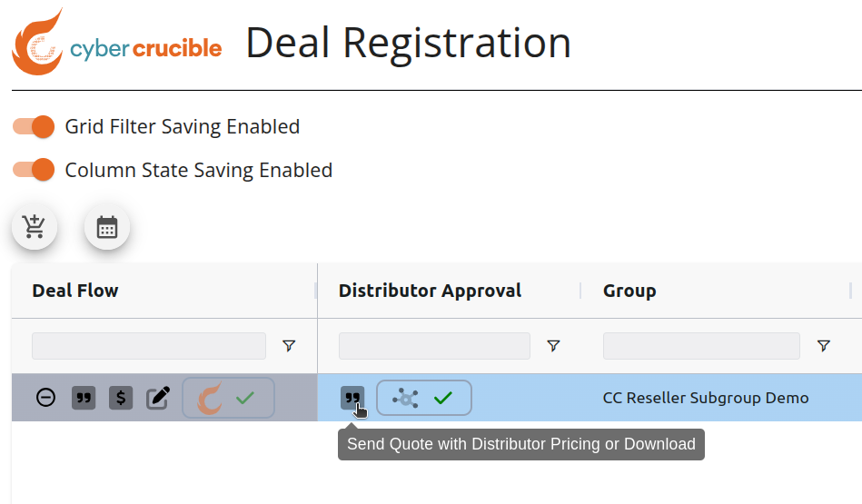Click the Cyber Crucible flame approval button
Viewport: 862px width, 504px height.
228,398
